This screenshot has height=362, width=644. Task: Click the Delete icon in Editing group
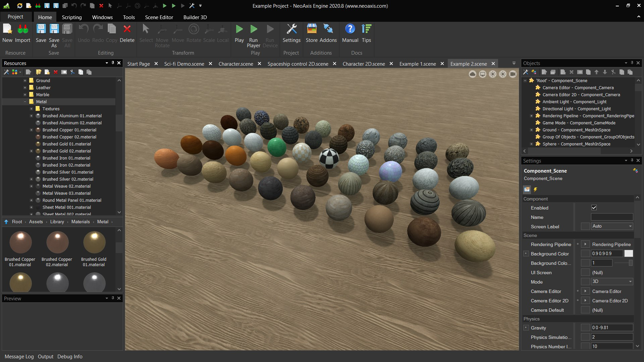pos(127,34)
